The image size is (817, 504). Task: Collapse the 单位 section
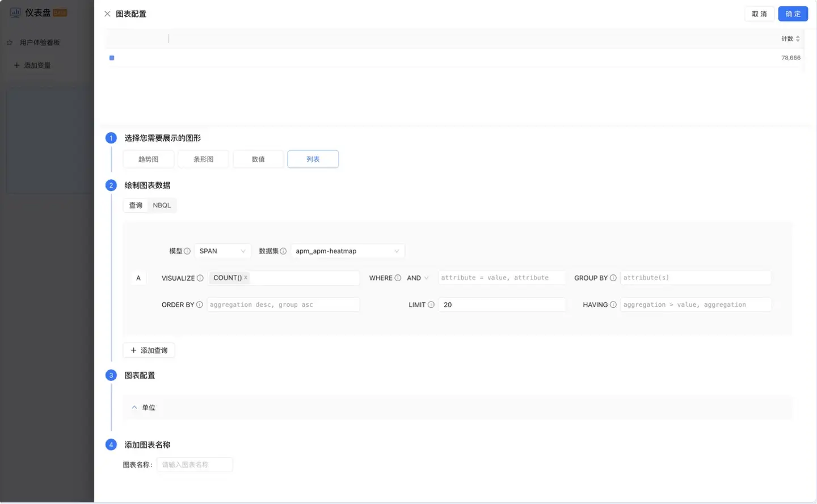134,408
